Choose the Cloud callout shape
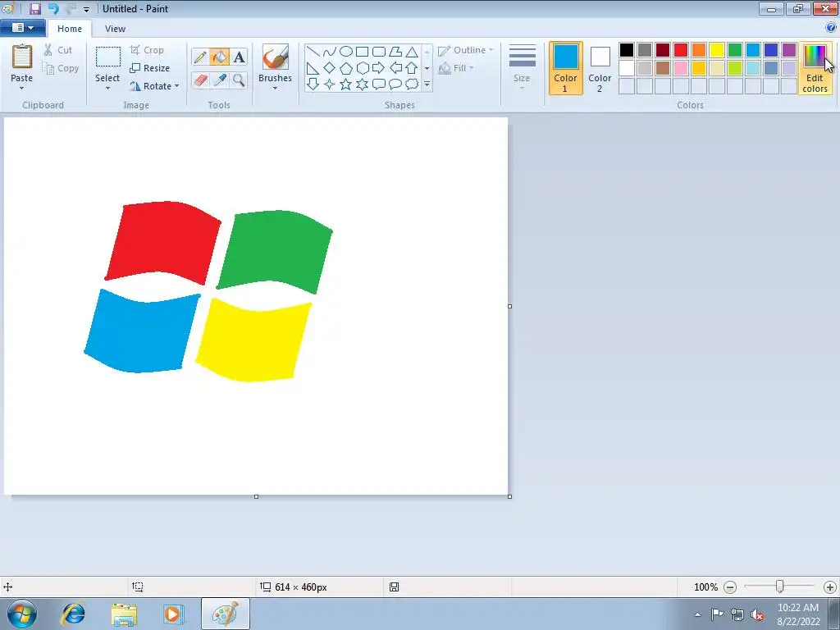 (x=412, y=84)
